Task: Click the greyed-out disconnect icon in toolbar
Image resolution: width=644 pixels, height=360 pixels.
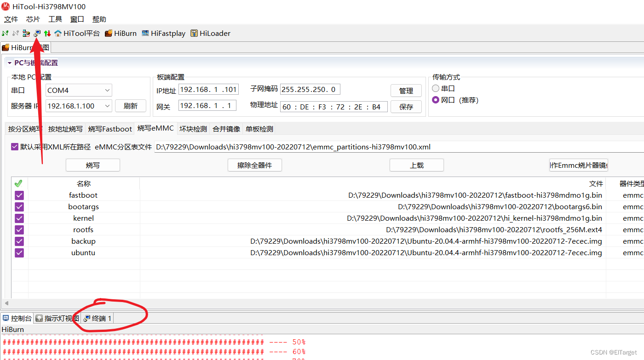Action: [x=16, y=33]
